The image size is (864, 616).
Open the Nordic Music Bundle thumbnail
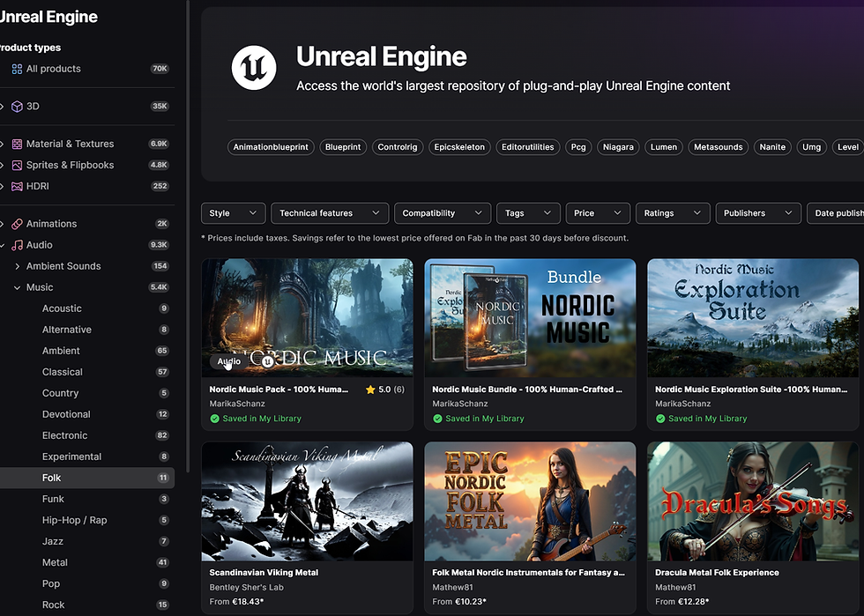530,318
